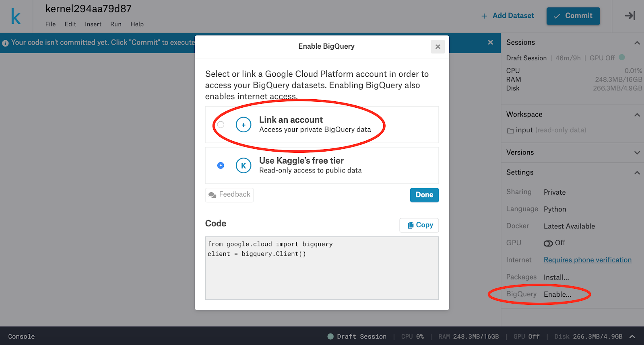Open the Run menu
Screen dimensions: 644x345
[x=116, y=24]
